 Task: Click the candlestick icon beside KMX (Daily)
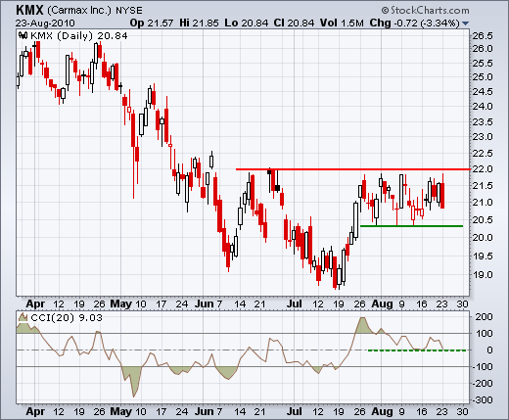pyautogui.click(x=23, y=35)
